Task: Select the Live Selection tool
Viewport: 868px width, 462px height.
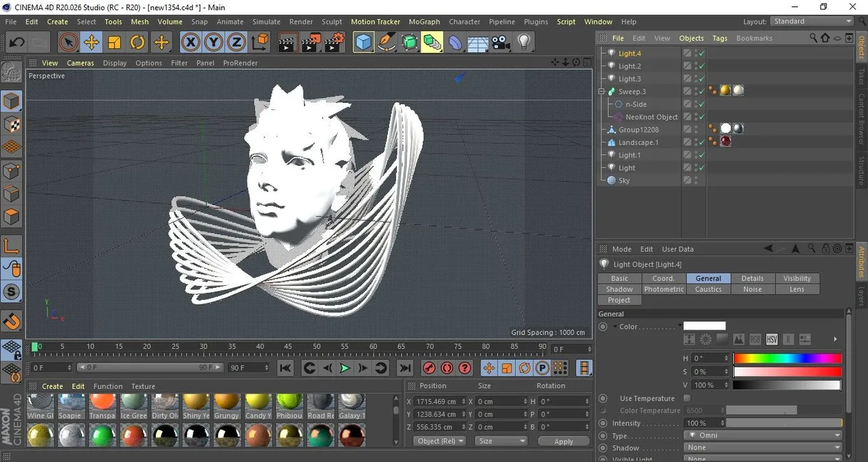Action: coord(68,43)
